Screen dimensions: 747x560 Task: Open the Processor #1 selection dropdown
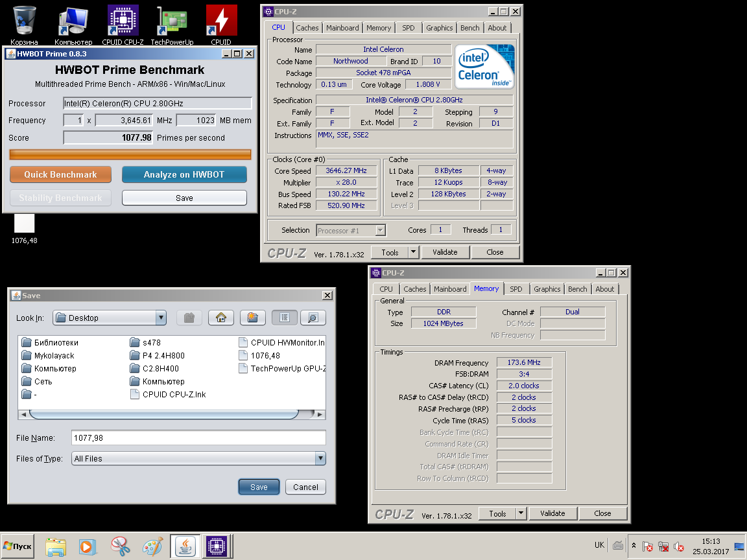pos(380,231)
